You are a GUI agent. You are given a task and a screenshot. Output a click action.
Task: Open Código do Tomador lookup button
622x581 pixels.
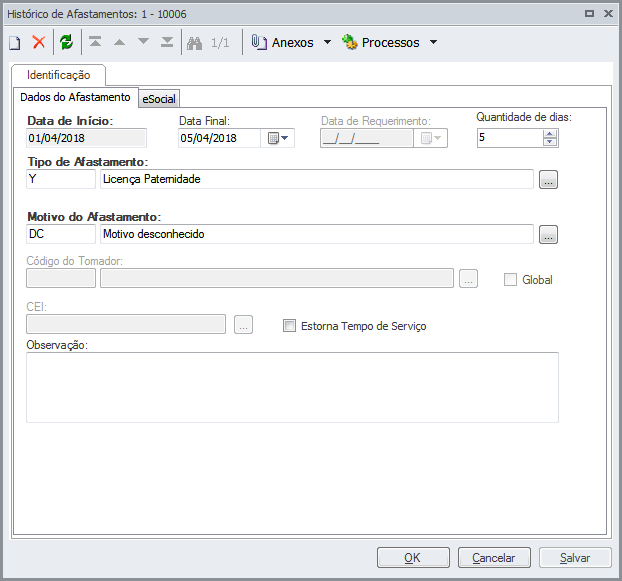point(468,278)
